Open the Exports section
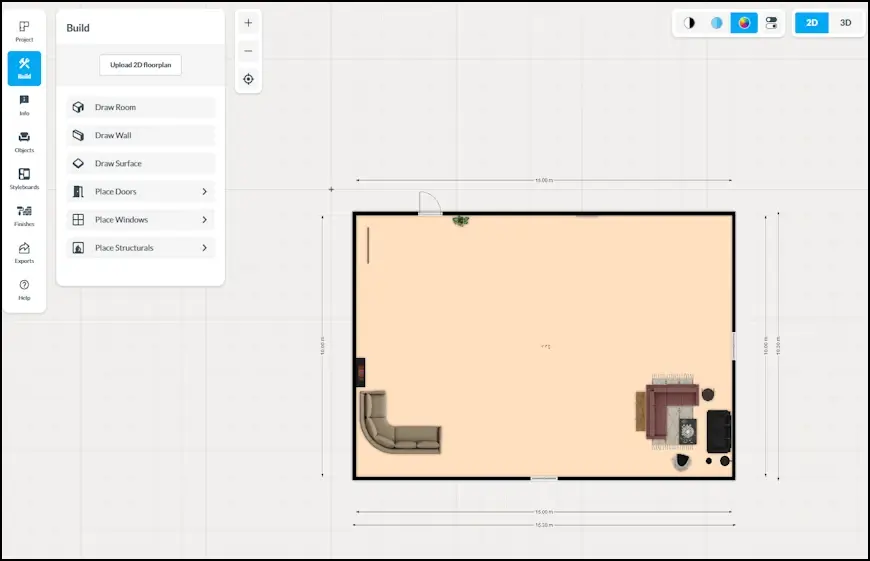The image size is (870, 561). point(24,253)
